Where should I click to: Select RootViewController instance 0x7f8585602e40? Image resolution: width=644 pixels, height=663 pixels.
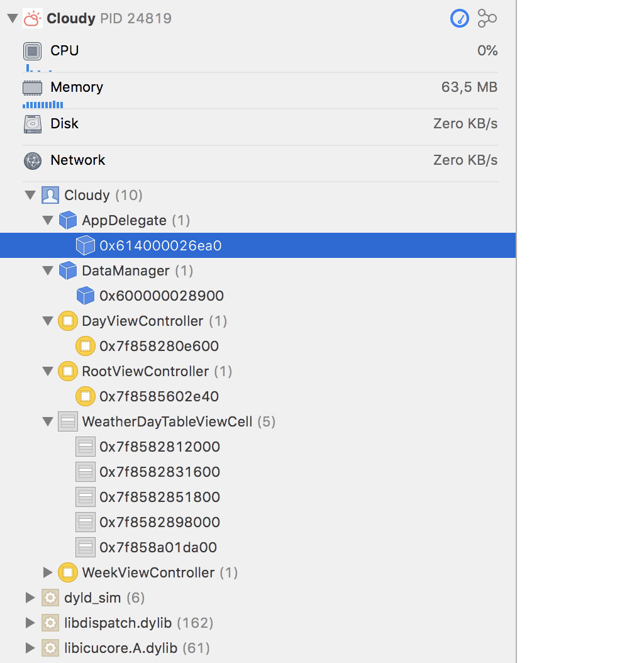pyautogui.click(x=158, y=397)
